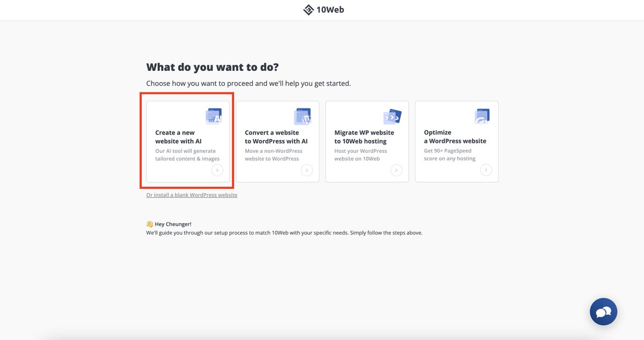The height and width of the screenshot is (340, 644).
Task: Click 'Our AI tool will generate' description
Action: click(187, 155)
